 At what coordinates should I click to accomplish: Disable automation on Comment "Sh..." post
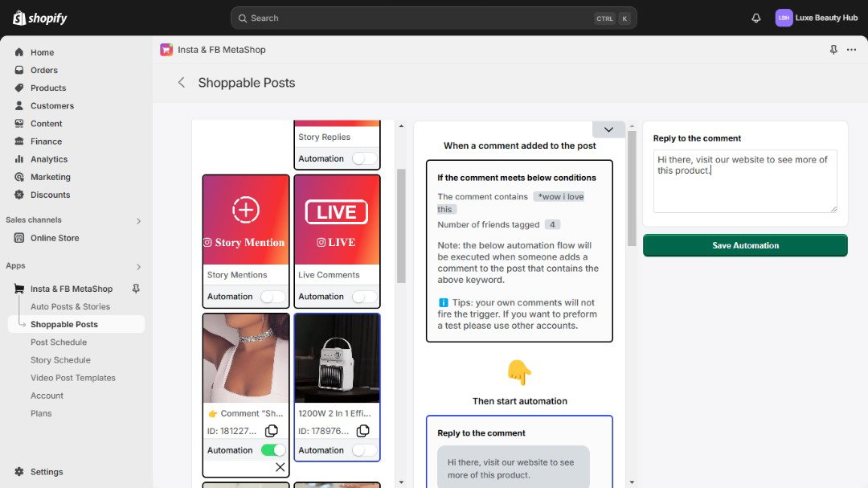point(273,450)
